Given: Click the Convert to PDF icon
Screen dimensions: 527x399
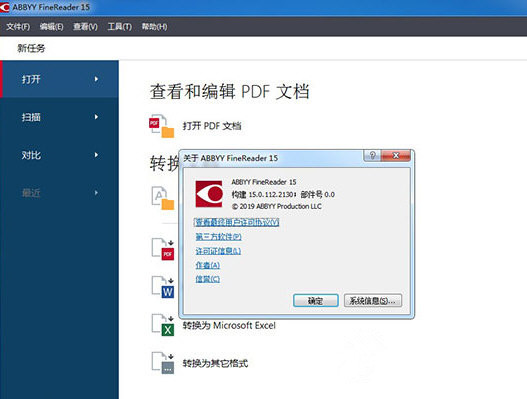Looking at the screenshot, I should (163, 249).
